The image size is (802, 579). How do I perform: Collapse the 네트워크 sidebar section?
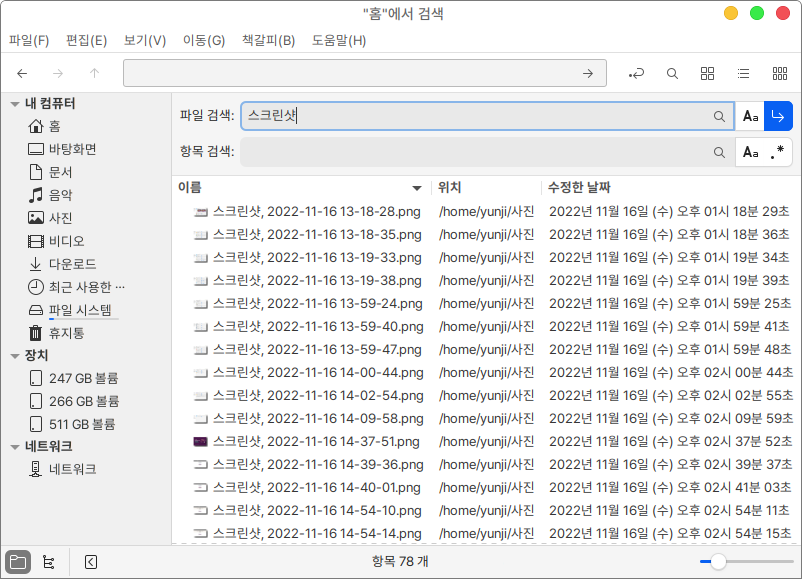14,447
